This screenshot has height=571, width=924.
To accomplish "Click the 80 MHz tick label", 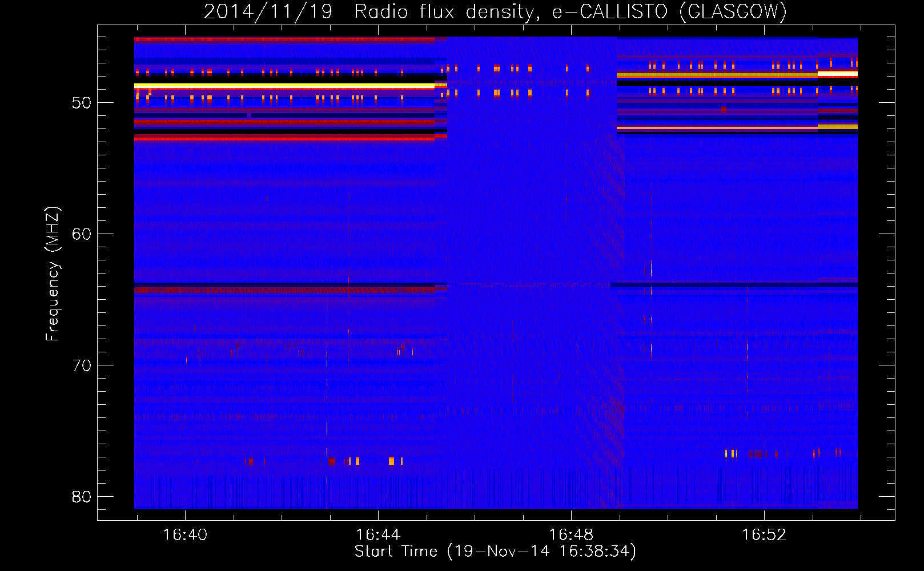I will pyautogui.click(x=82, y=497).
